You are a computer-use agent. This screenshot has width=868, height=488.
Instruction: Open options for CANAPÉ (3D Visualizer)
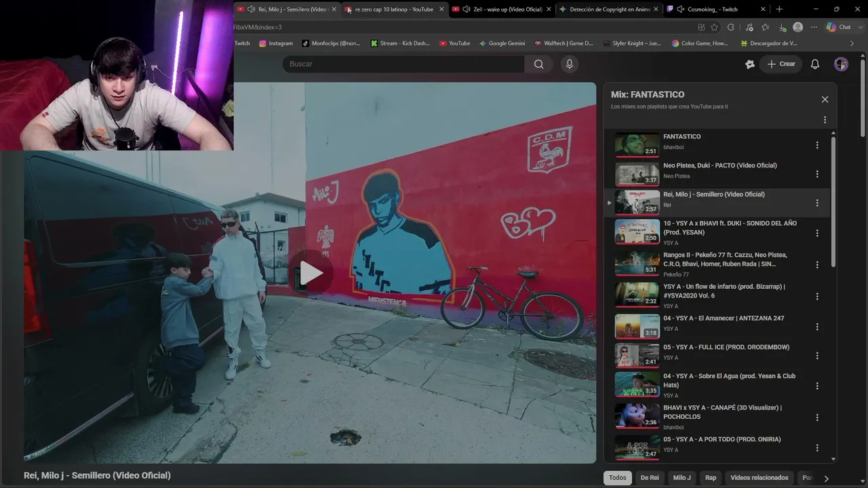pos(817,418)
